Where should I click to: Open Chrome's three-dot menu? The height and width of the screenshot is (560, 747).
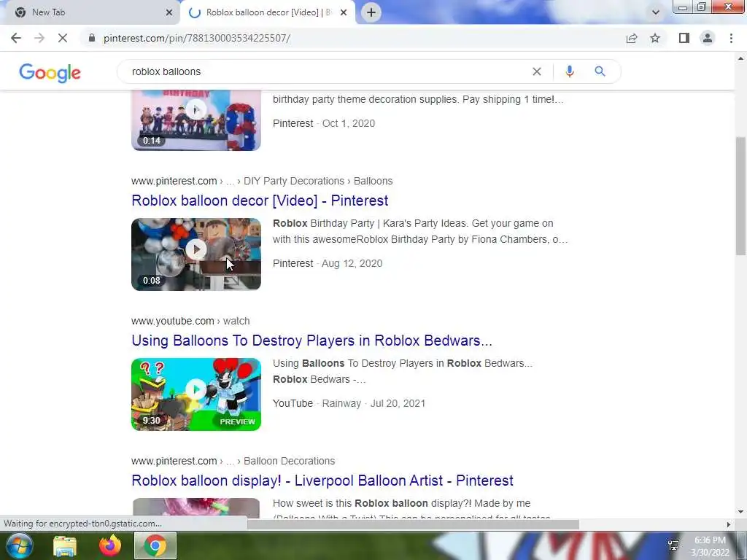point(731,38)
